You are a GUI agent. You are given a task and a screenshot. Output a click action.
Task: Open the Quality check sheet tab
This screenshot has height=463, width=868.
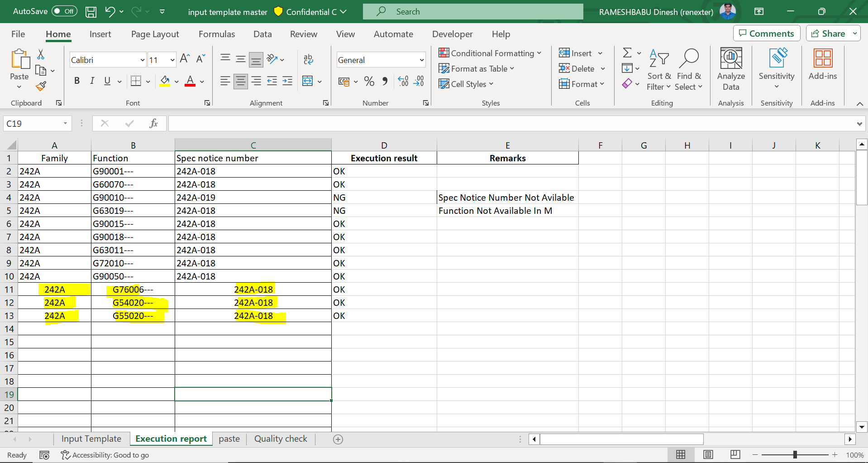tap(280, 439)
